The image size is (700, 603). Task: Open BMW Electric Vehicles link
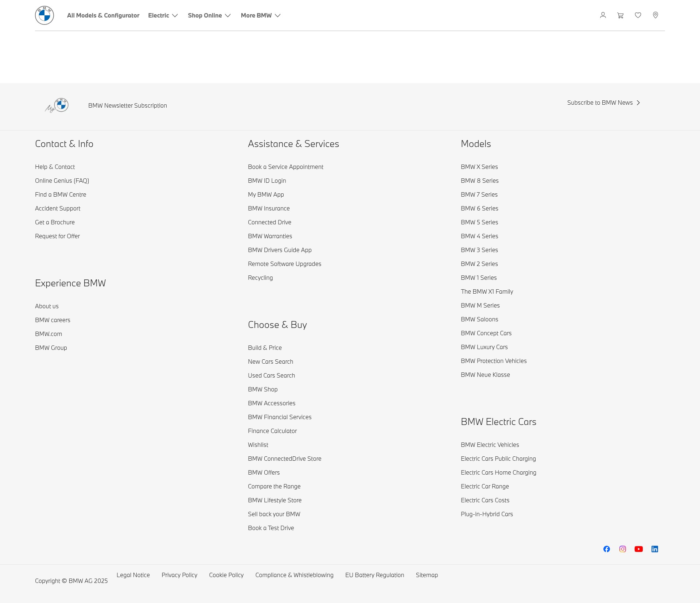tap(490, 445)
